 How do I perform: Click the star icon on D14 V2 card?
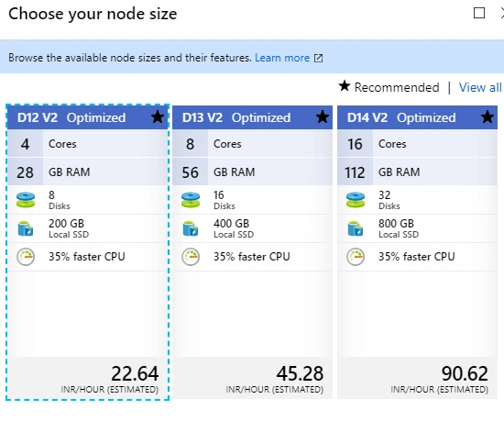coord(488,117)
